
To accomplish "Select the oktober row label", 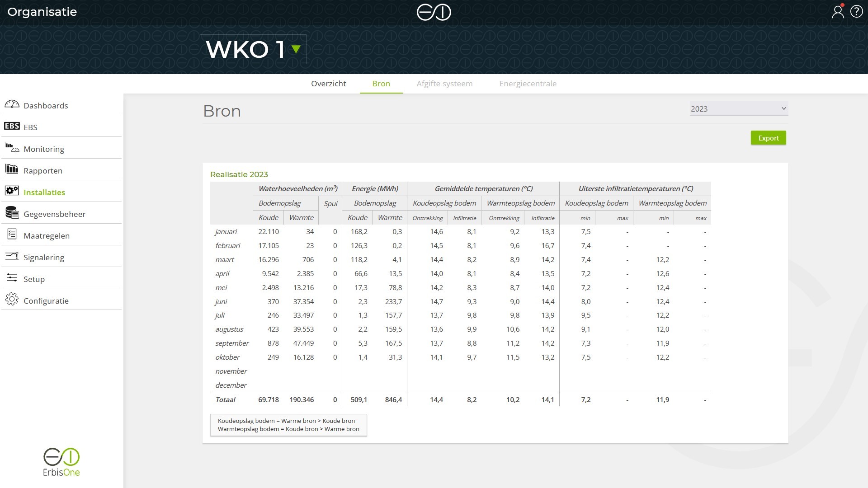I will 227,357.
